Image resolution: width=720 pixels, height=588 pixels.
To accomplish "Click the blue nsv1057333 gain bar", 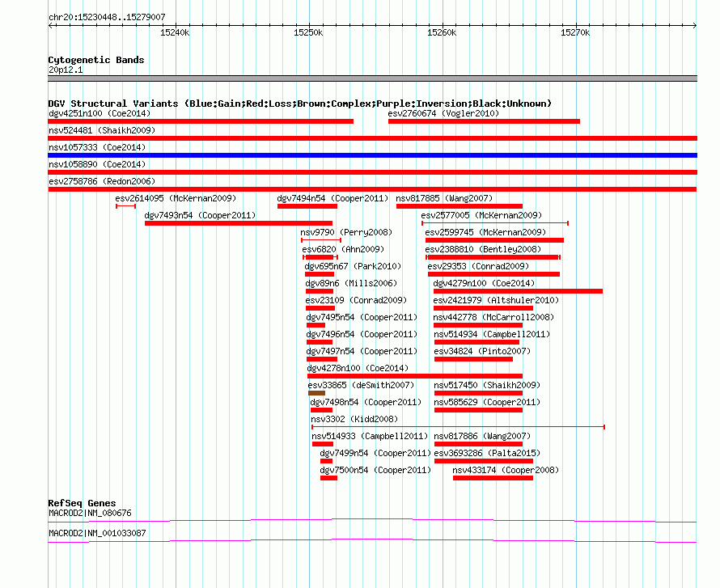I will [372, 155].
